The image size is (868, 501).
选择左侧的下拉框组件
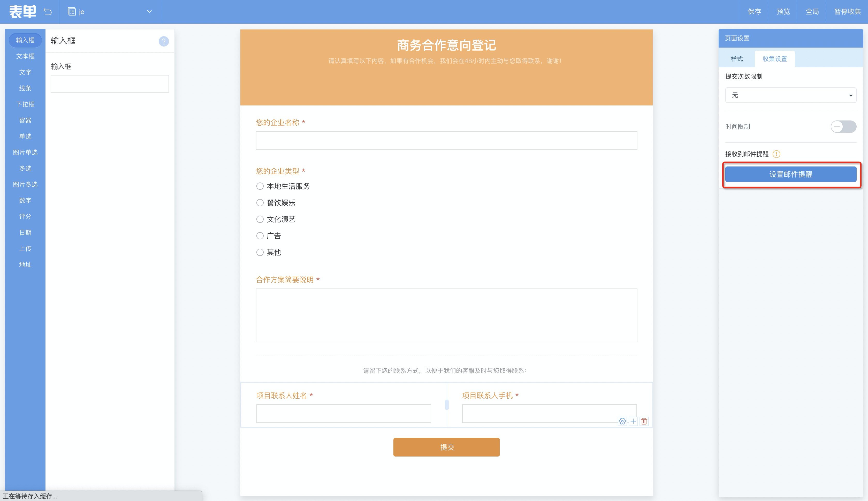click(25, 104)
